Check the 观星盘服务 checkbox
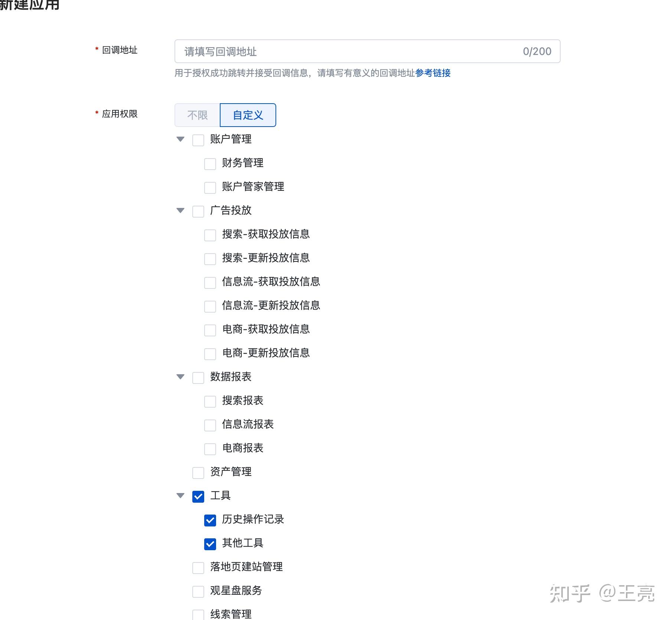This screenshot has width=672, height=620. [x=198, y=592]
